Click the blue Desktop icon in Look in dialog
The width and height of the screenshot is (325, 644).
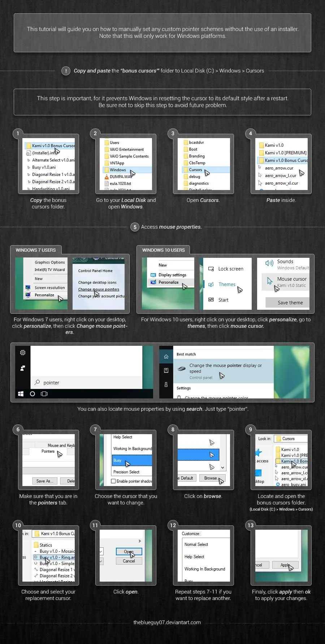click(258, 473)
